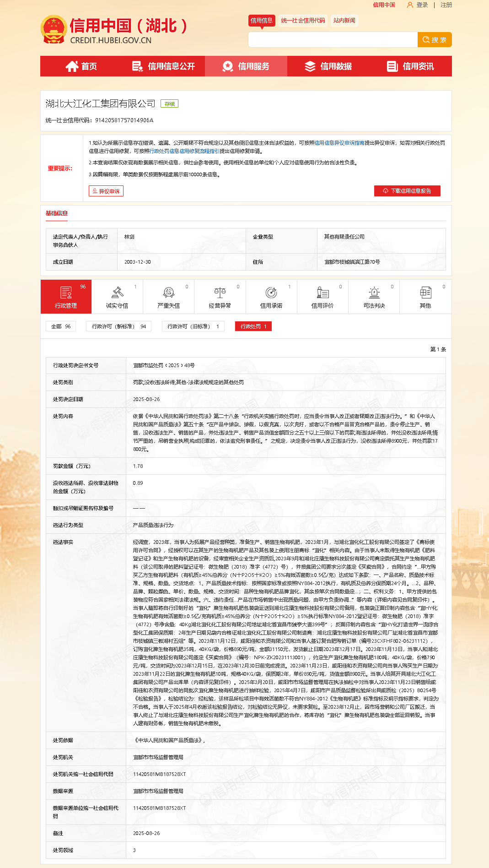The image size is (489, 868).
Task: Click the 注册 link
Action: pos(446,5)
